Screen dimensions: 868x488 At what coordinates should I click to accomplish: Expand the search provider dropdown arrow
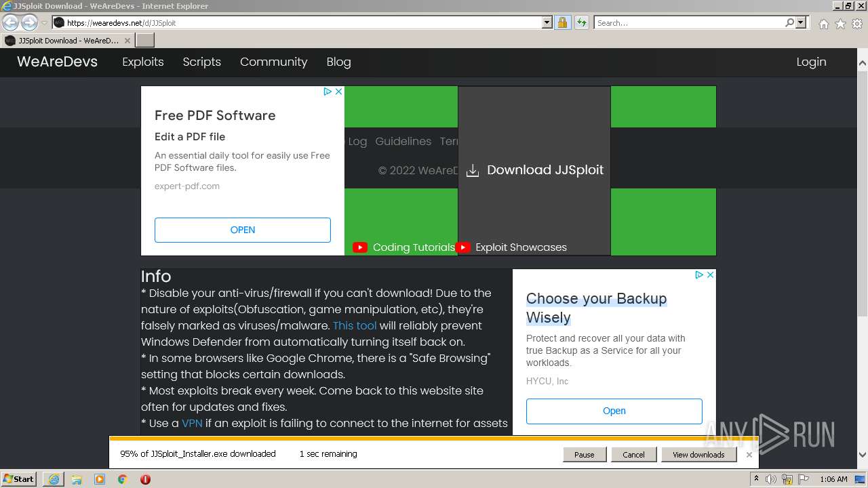click(801, 22)
